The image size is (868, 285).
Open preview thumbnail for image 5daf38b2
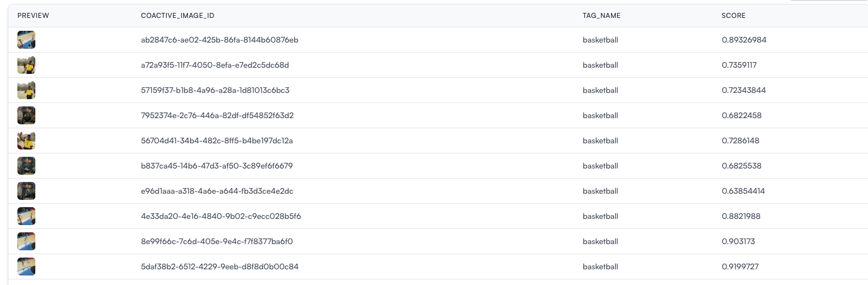26,267
